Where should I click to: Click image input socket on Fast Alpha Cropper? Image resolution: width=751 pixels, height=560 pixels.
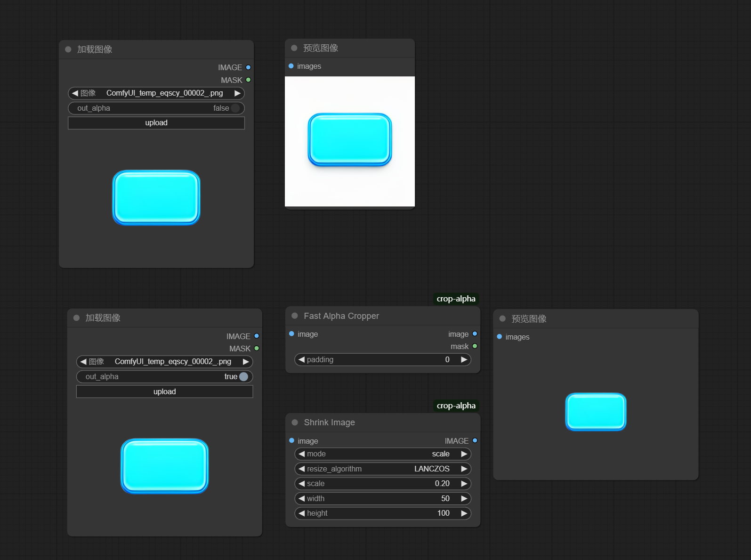pos(291,334)
